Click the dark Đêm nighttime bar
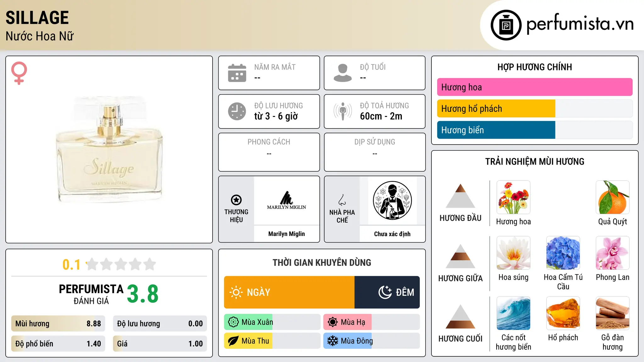 coord(387,292)
